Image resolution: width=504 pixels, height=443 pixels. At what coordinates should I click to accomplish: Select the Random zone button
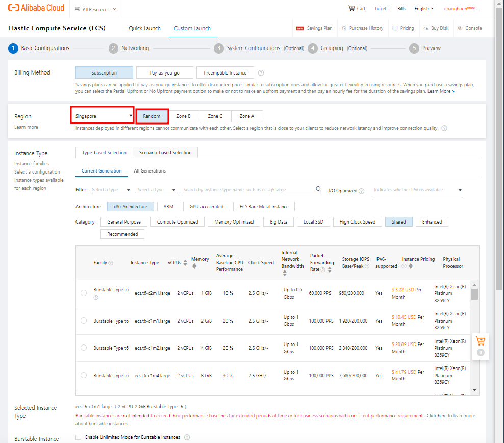(152, 116)
